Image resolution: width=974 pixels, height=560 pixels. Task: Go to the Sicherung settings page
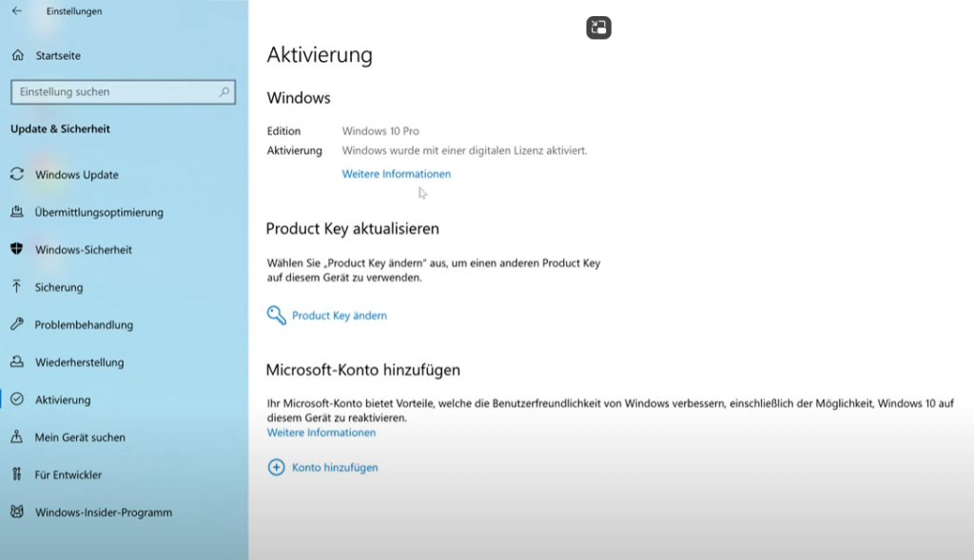click(59, 287)
